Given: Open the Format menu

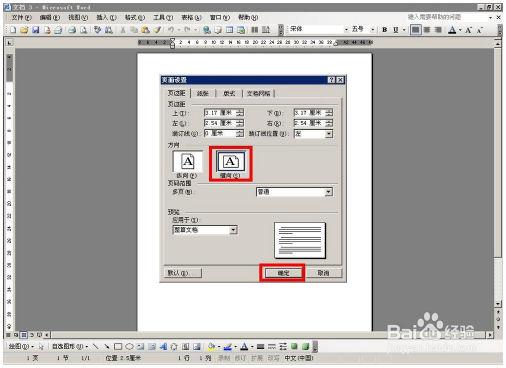Looking at the screenshot, I should (135, 17).
